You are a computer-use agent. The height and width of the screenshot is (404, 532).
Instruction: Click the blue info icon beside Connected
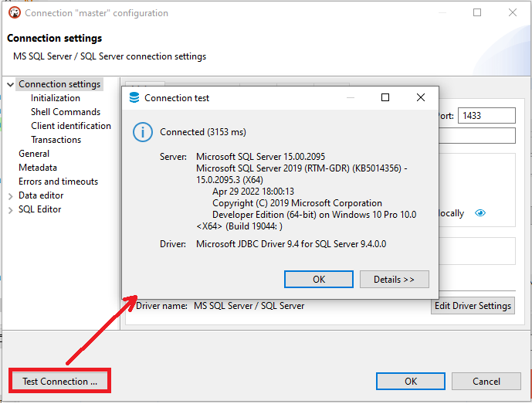tap(143, 132)
